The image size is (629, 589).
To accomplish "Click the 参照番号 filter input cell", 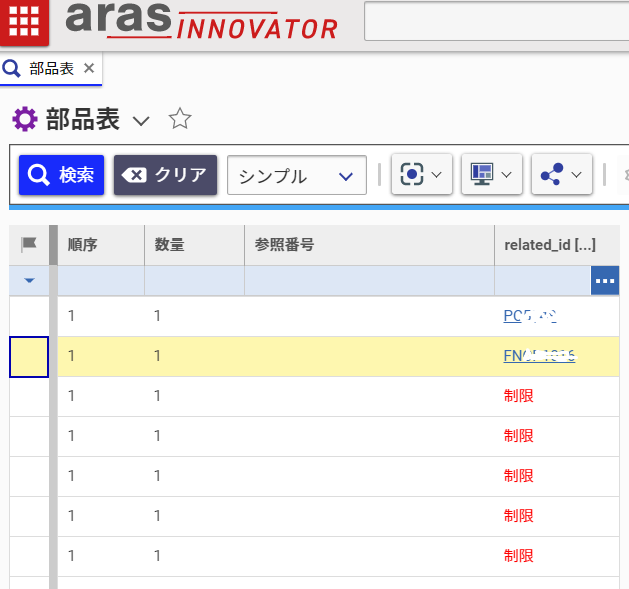I will (x=369, y=281).
